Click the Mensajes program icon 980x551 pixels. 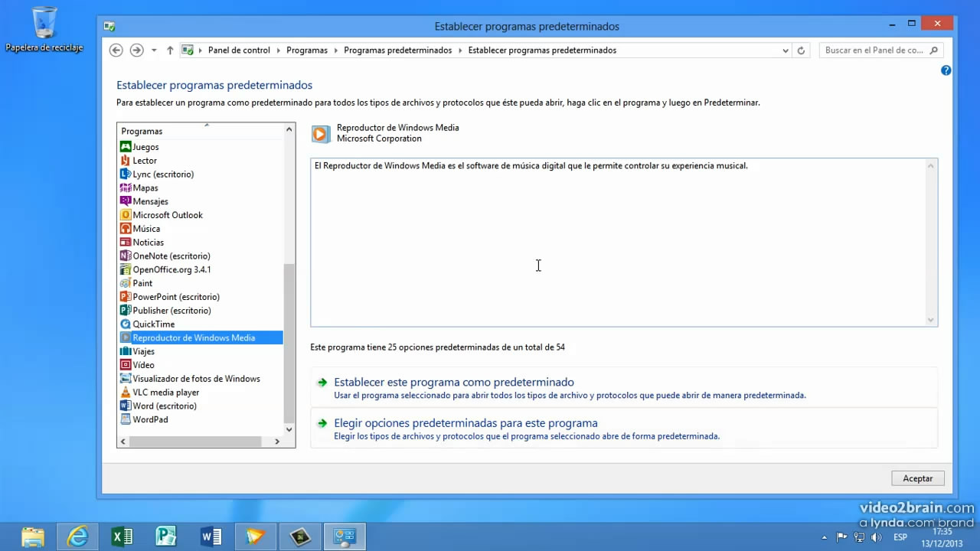tap(126, 201)
